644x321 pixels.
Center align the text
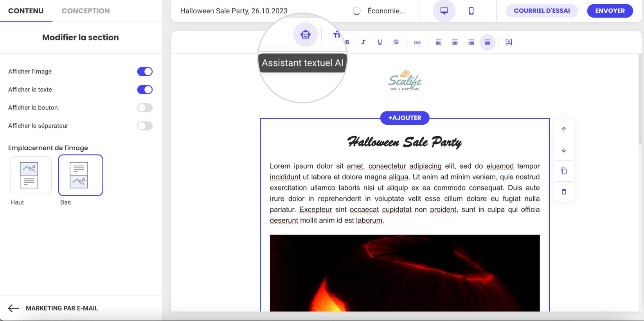tap(455, 42)
